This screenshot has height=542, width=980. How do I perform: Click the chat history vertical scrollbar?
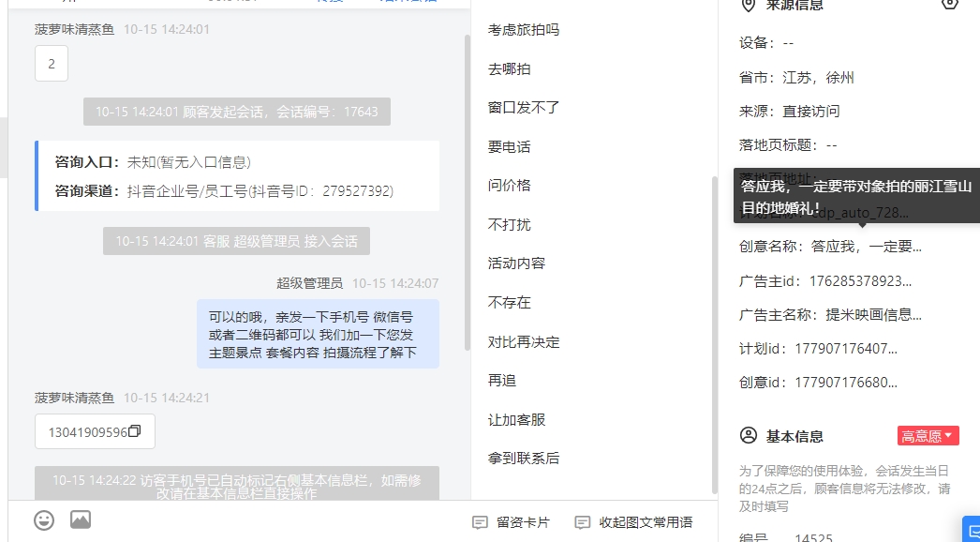tap(467, 192)
